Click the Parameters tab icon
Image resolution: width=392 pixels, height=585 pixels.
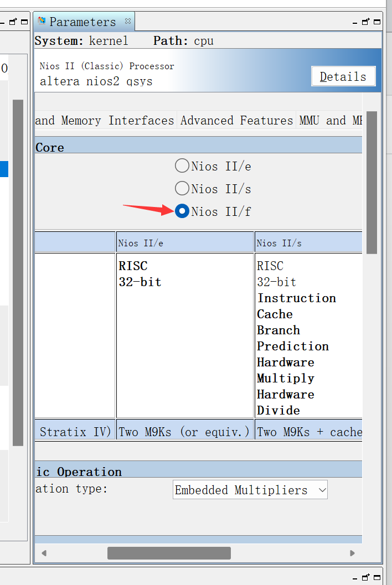42,20
